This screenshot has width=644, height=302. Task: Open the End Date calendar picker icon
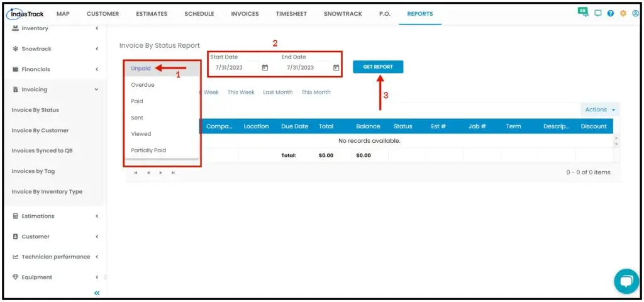coord(336,68)
